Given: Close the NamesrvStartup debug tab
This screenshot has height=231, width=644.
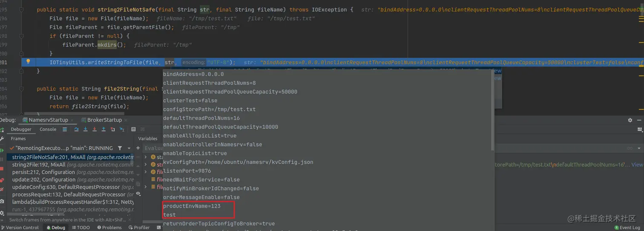Looking at the screenshot, I should click(72, 120).
